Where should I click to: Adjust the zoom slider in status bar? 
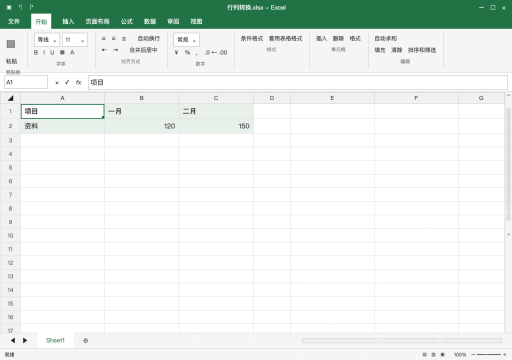pyautogui.click(x=489, y=355)
